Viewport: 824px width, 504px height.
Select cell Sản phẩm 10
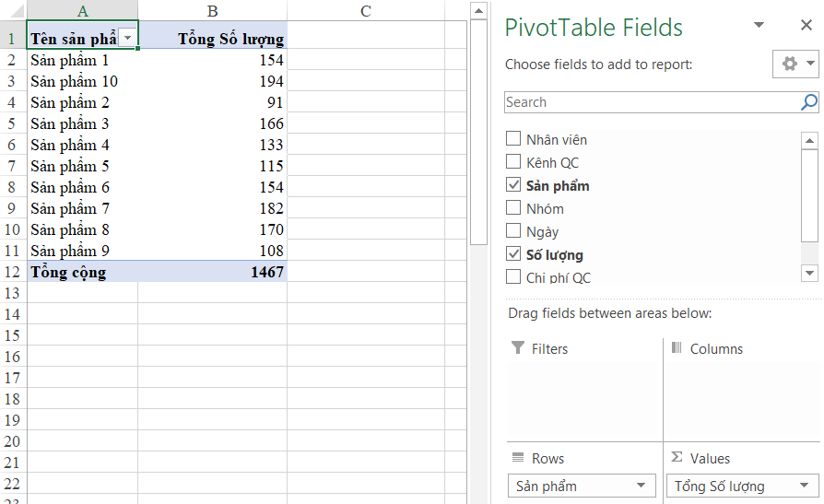click(x=83, y=81)
